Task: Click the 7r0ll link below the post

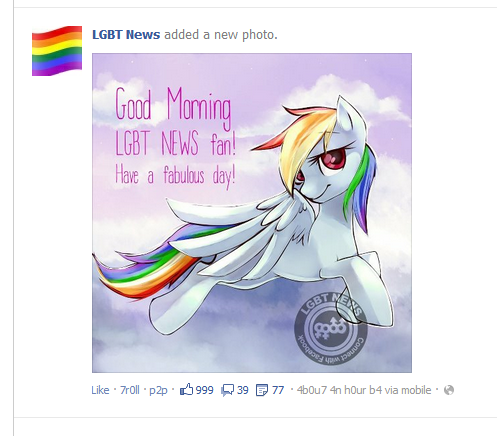Action: coord(130,390)
